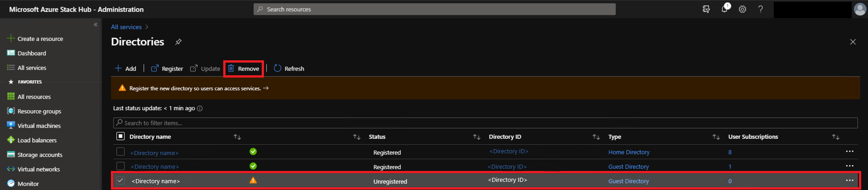Image resolution: width=868 pixels, height=190 pixels.
Task: Open the Home Directory row's directory name link
Action: 154,153
